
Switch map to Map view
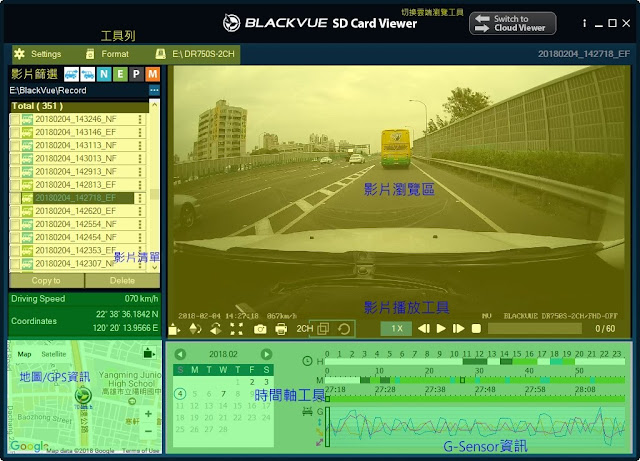(24, 354)
